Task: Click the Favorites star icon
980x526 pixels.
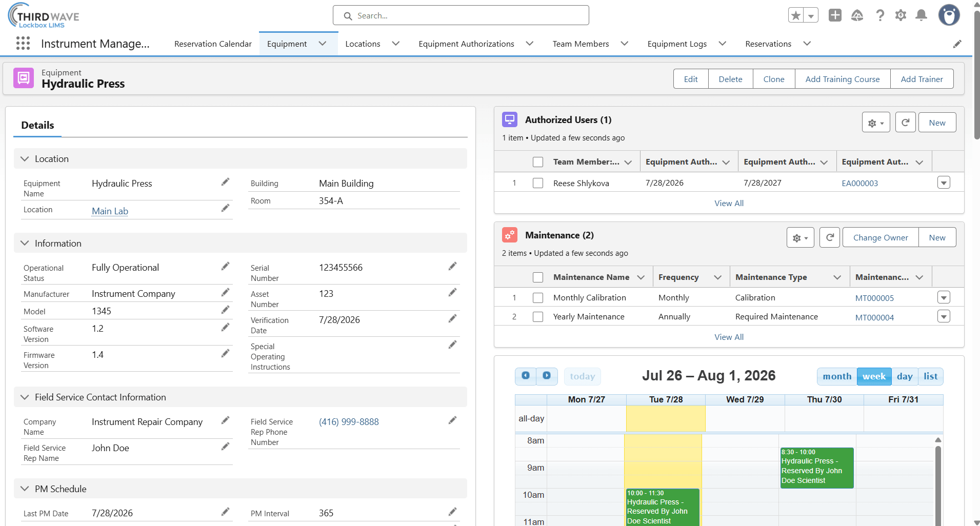Action: 796,15
